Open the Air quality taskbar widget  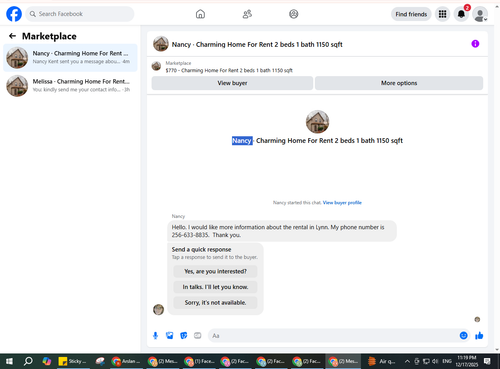(x=382, y=361)
